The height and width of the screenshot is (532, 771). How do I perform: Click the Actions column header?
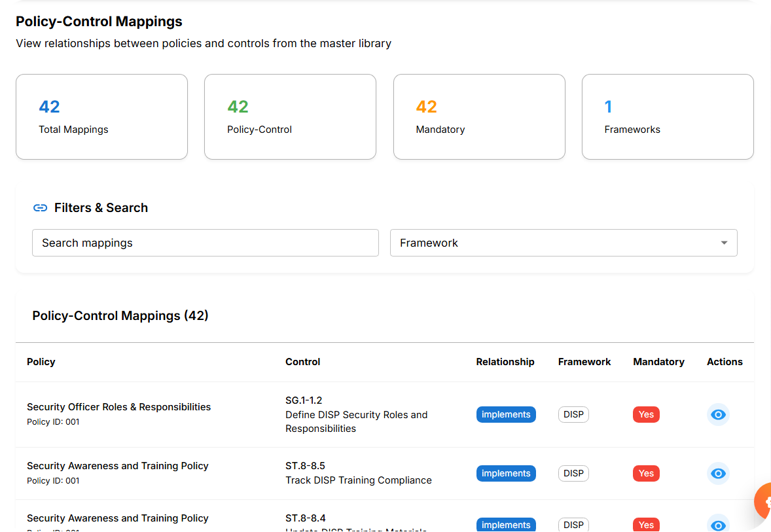coord(725,362)
